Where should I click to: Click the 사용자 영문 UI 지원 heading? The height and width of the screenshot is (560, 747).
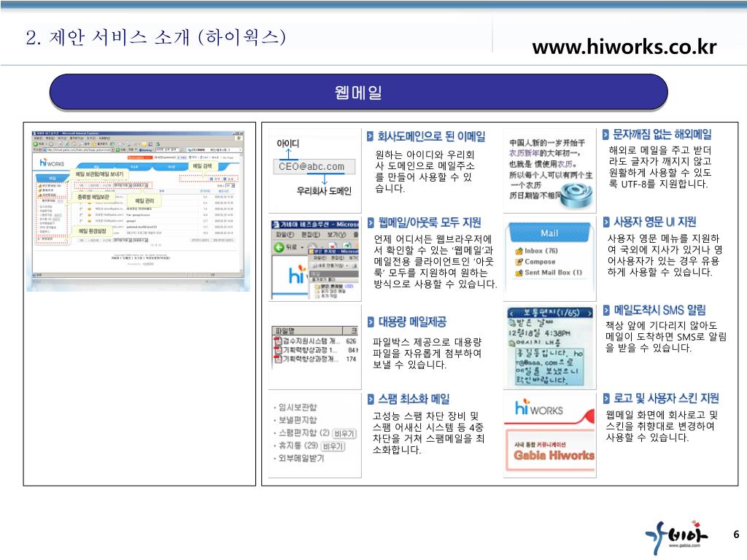tap(655, 222)
